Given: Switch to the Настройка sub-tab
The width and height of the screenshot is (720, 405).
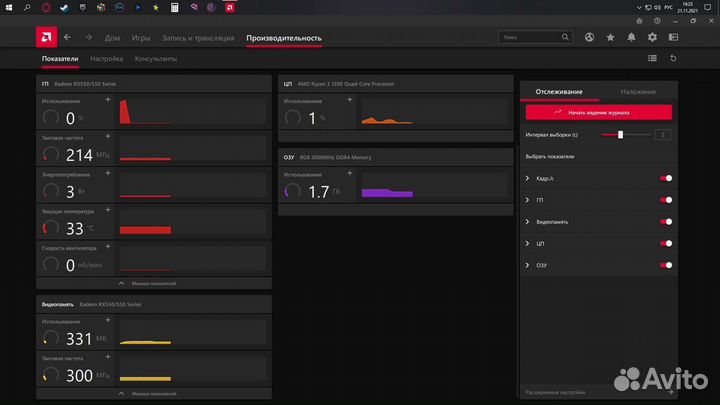Looking at the screenshot, I should tap(107, 59).
